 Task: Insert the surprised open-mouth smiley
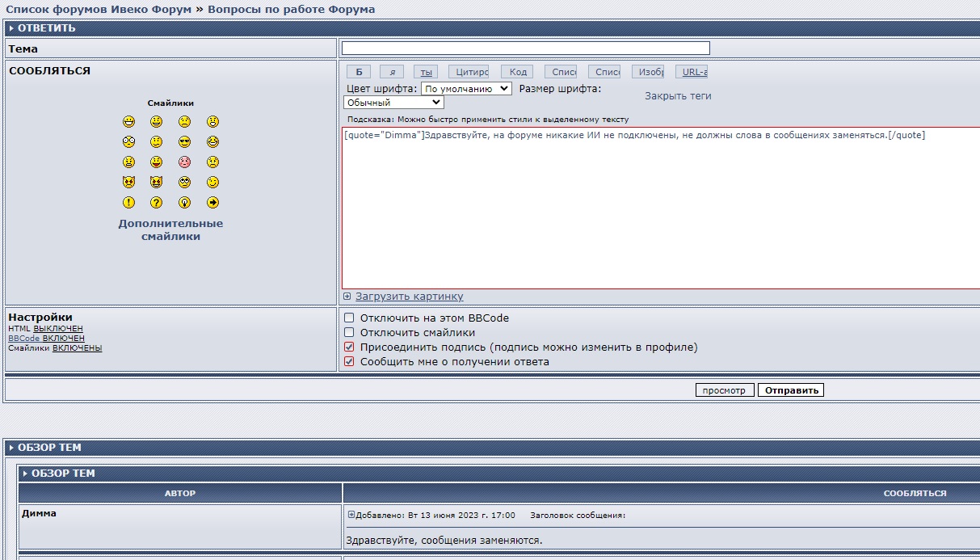coord(212,122)
